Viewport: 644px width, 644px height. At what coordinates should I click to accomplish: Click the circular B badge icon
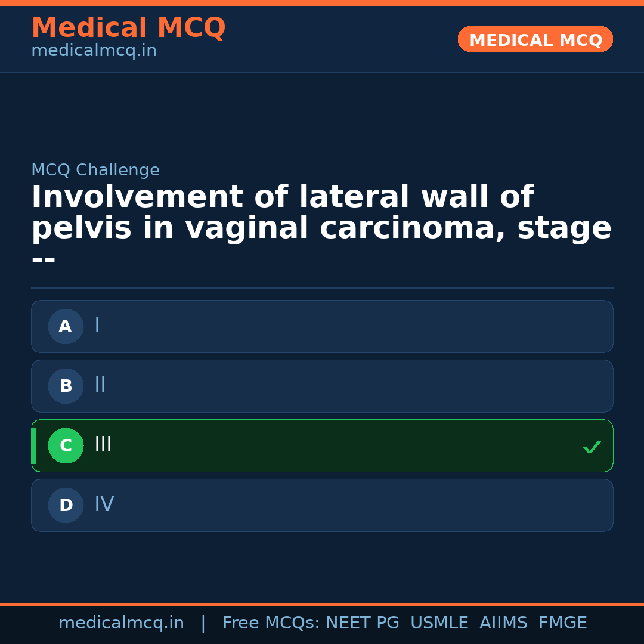pos(66,386)
